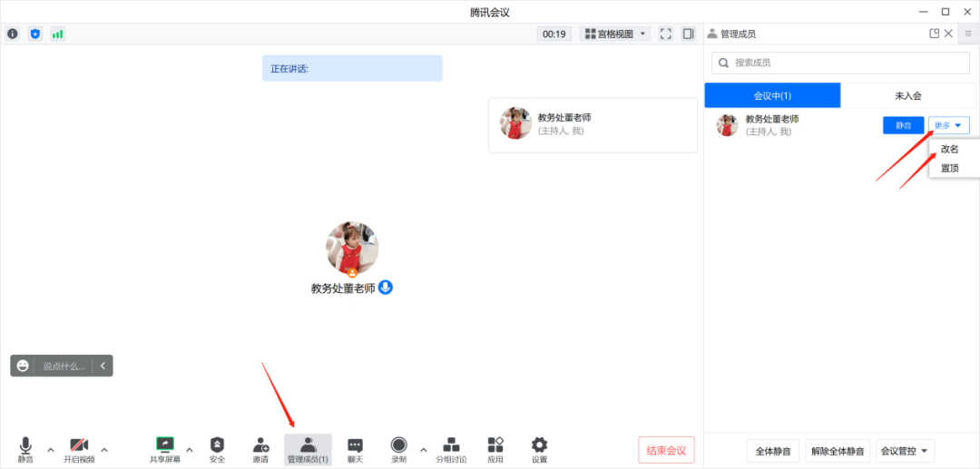Click the 搜索成员 search field
Image resolution: width=980 pixels, height=469 pixels.
840,63
